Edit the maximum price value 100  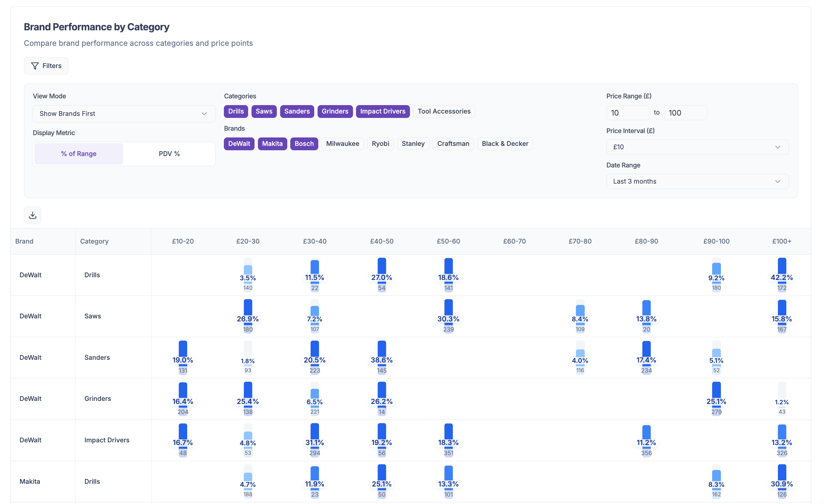[685, 113]
